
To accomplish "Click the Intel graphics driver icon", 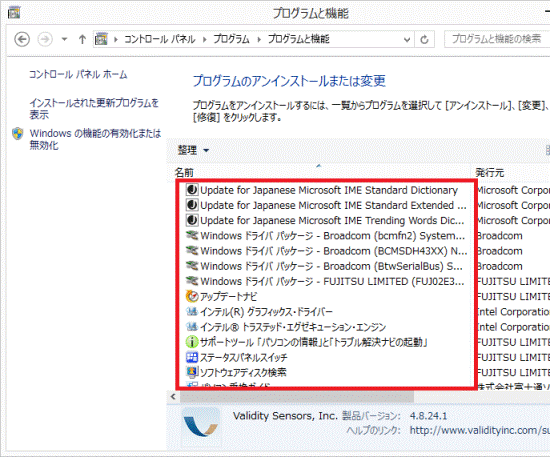I will tap(192, 312).
